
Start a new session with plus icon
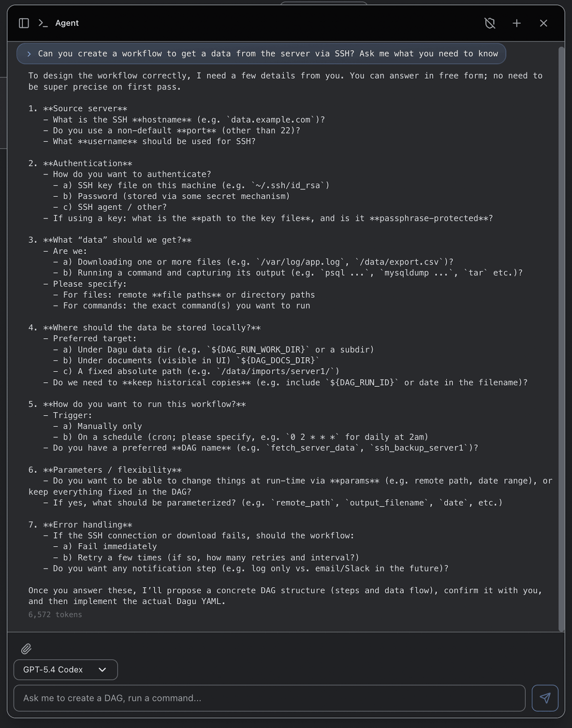(x=516, y=23)
